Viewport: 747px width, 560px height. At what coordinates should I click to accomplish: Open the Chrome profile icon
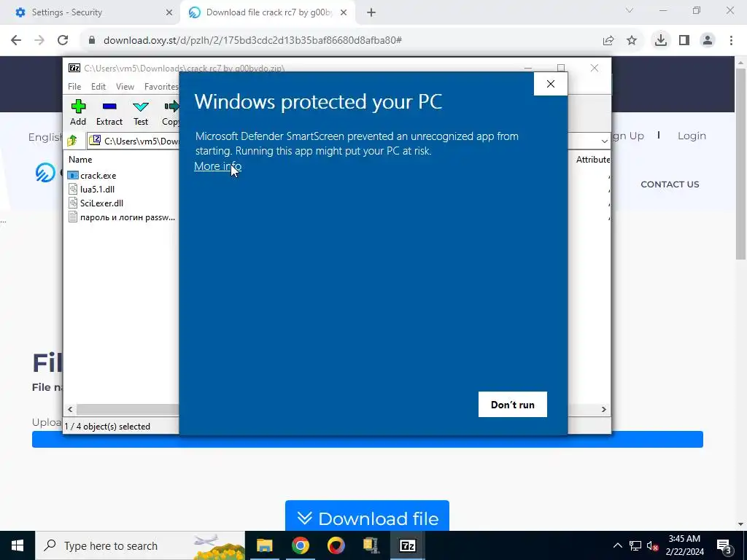[708, 40]
